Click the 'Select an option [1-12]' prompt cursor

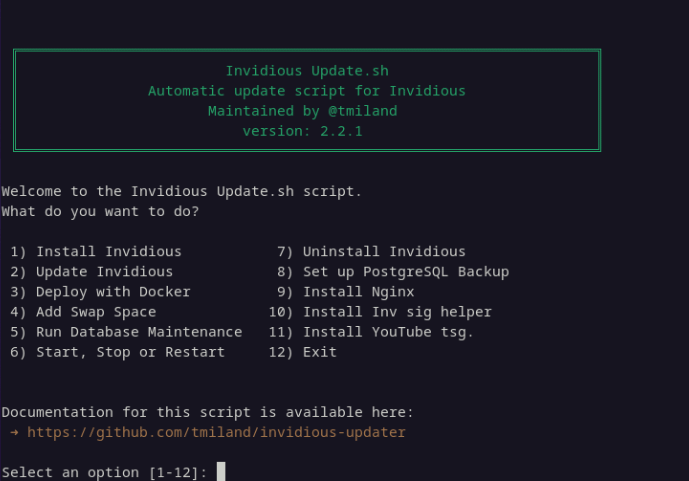pyautogui.click(x=221, y=471)
